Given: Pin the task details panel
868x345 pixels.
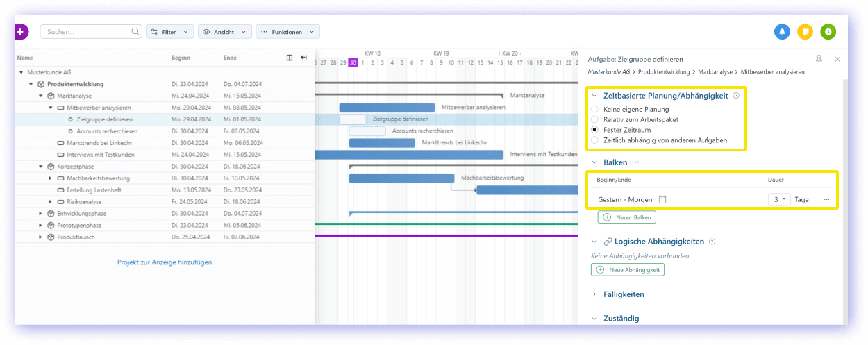Looking at the screenshot, I should pyautogui.click(x=819, y=59).
